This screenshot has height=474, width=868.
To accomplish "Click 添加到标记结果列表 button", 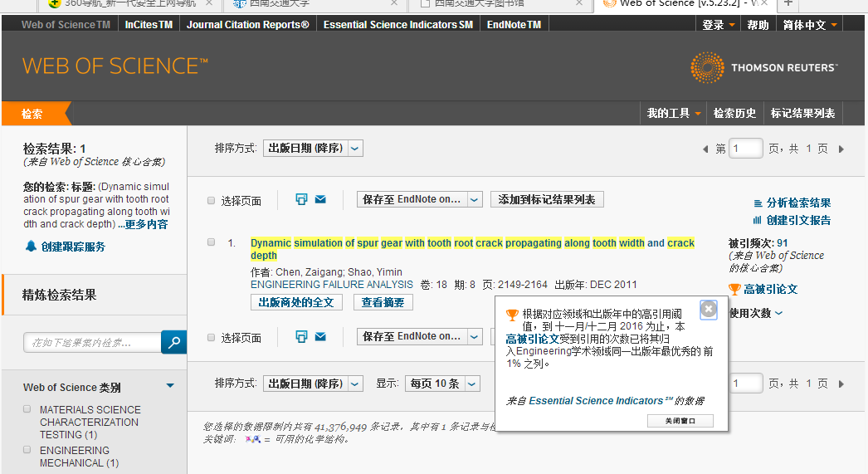I will [547, 199].
